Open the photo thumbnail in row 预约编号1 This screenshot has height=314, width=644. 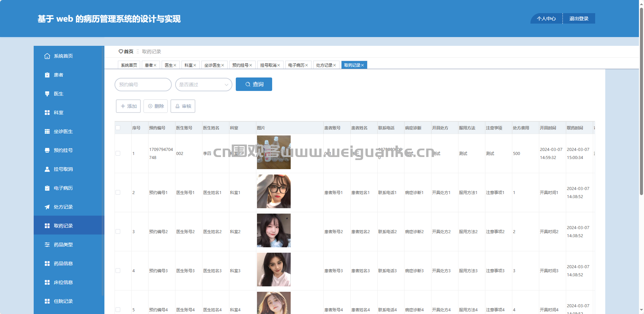[x=274, y=191]
